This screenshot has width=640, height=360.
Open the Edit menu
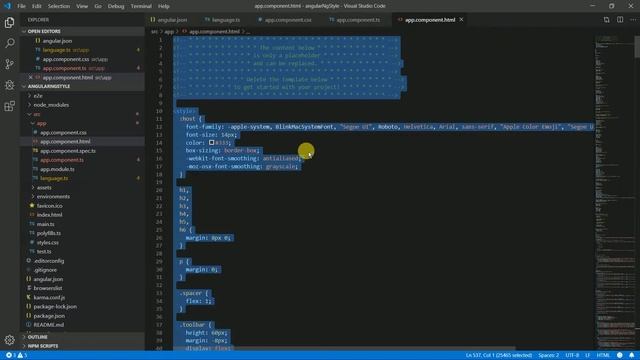coord(37,6)
